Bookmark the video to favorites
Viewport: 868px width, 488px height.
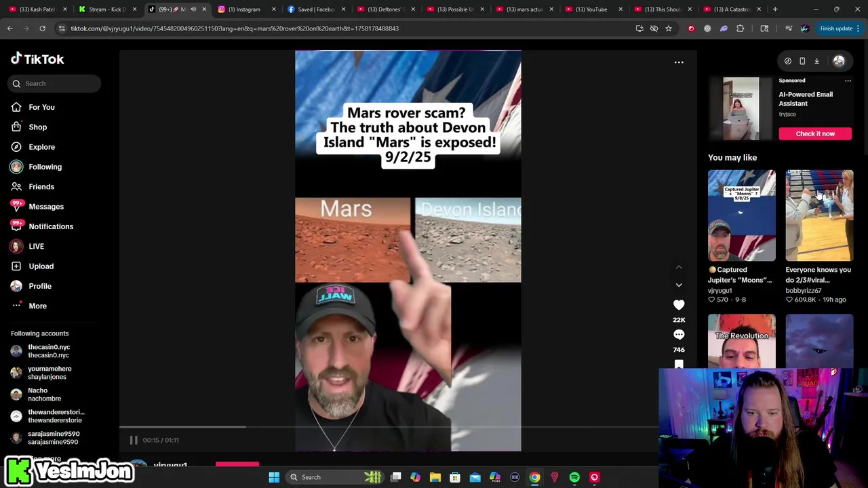coord(679,364)
